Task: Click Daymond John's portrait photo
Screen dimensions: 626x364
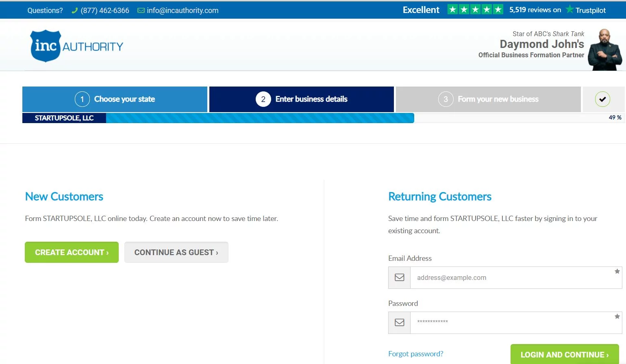Action: (605, 50)
